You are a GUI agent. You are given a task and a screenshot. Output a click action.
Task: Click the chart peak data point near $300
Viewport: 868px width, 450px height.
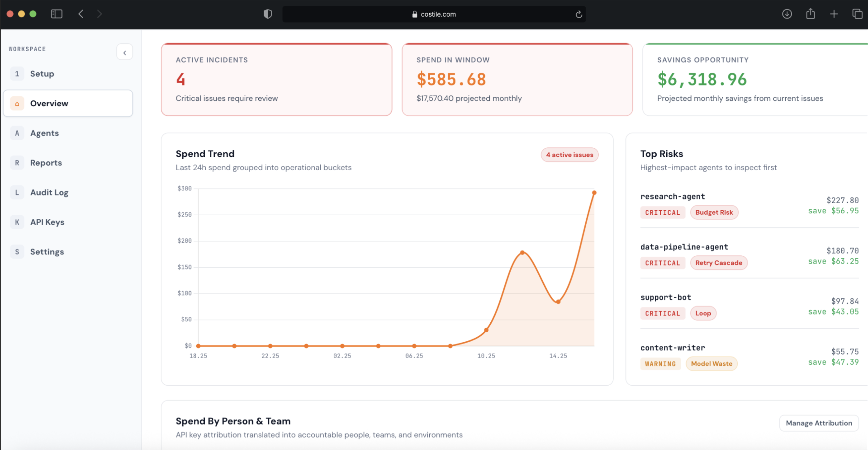pyautogui.click(x=594, y=193)
